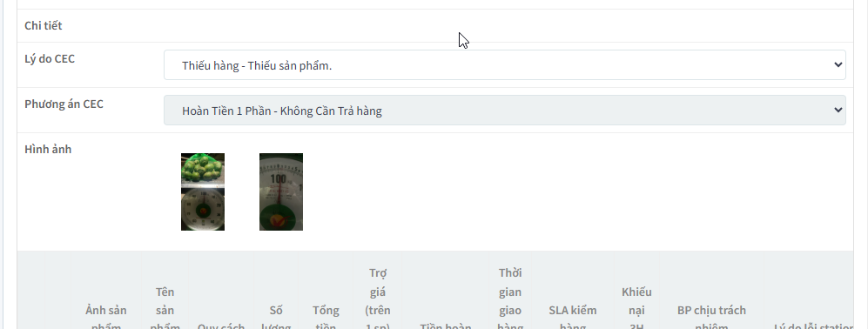This screenshot has width=868, height=329.
Task: Click the Chi tiết label
Action: (x=44, y=25)
